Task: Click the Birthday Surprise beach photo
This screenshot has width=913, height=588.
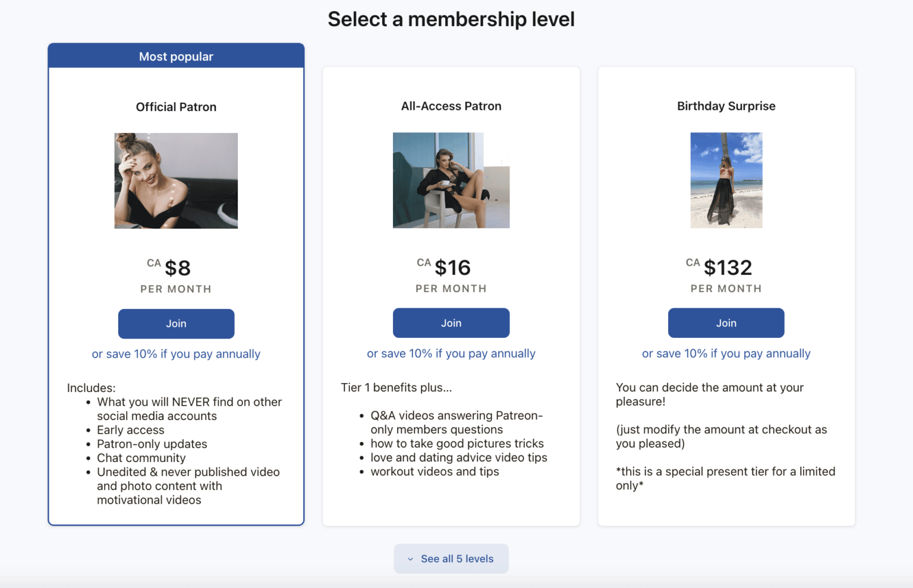Action: [726, 181]
